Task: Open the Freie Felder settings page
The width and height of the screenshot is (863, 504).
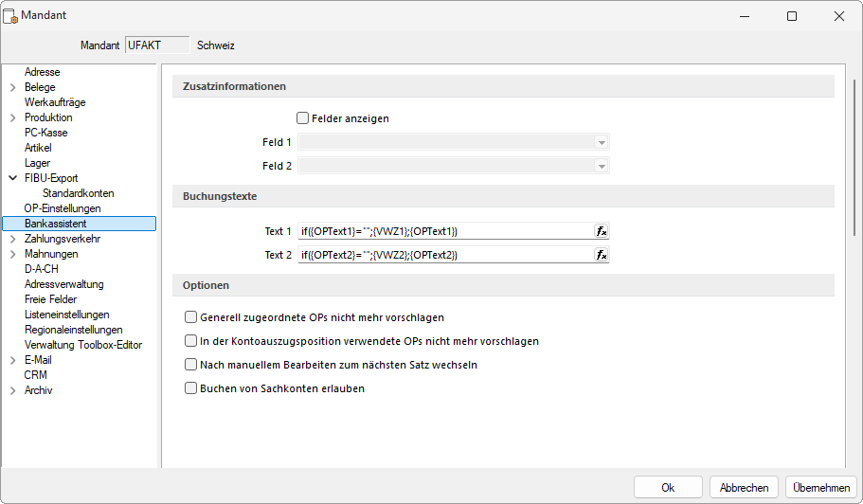Action: pyautogui.click(x=51, y=299)
